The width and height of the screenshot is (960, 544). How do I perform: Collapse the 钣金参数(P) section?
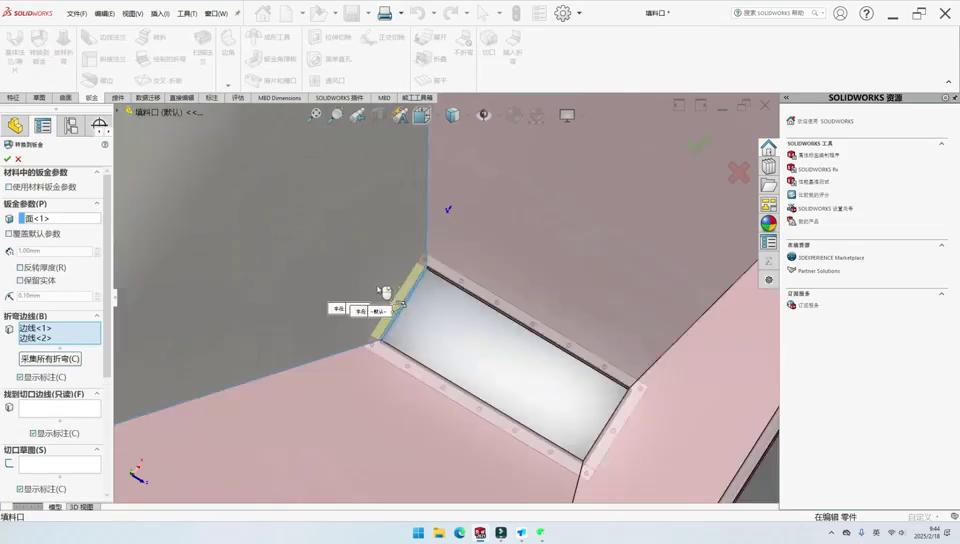tap(97, 204)
